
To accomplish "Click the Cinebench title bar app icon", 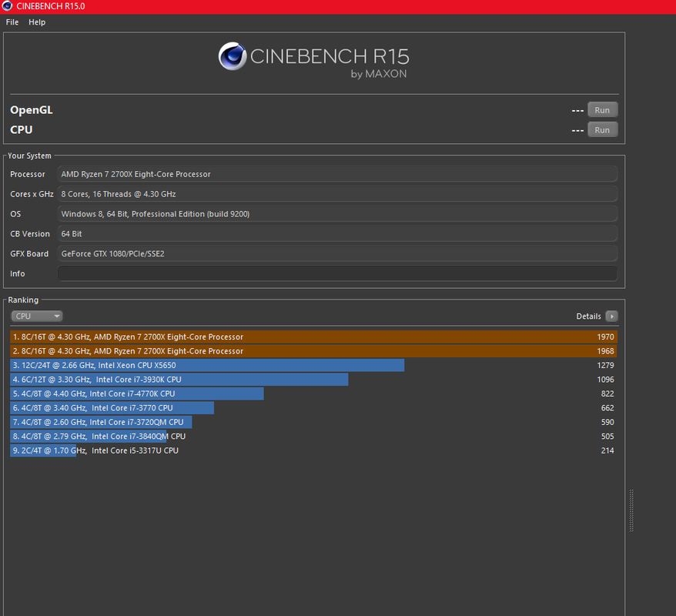I will (8, 6).
